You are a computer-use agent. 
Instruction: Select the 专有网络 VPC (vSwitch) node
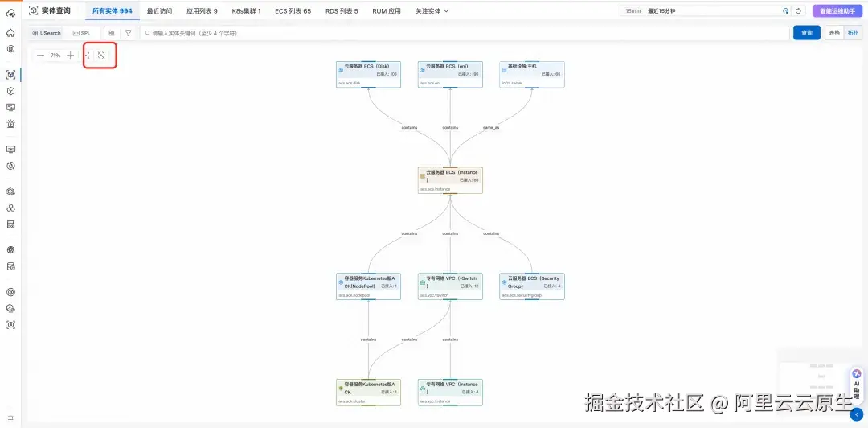pos(450,286)
